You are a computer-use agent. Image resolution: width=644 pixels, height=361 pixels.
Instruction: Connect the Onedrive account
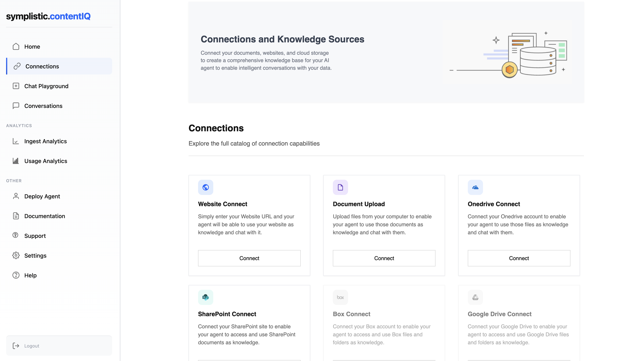pos(519,258)
